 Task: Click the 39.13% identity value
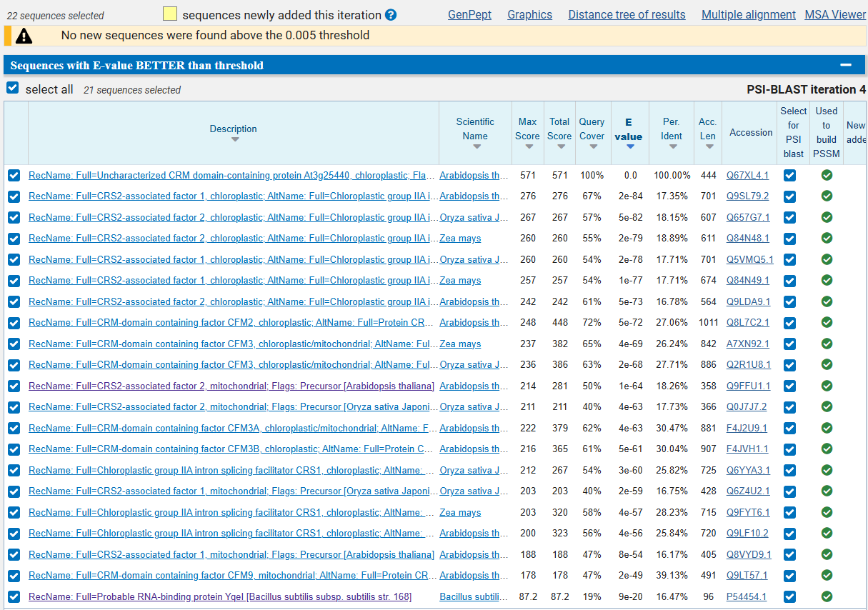[x=672, y=575]
